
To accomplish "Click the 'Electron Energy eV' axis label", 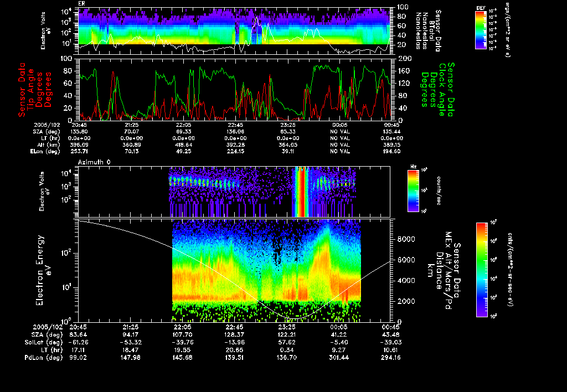I will [43, 271].
